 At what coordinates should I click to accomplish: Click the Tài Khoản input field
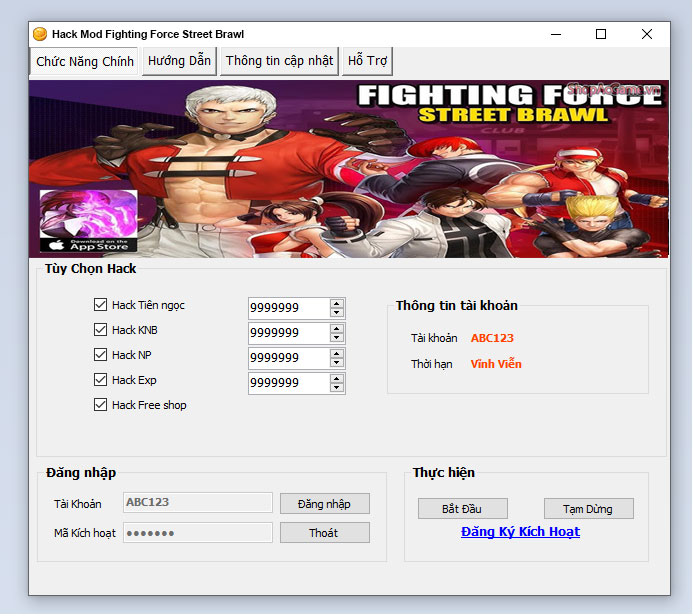tap(198, 503)
